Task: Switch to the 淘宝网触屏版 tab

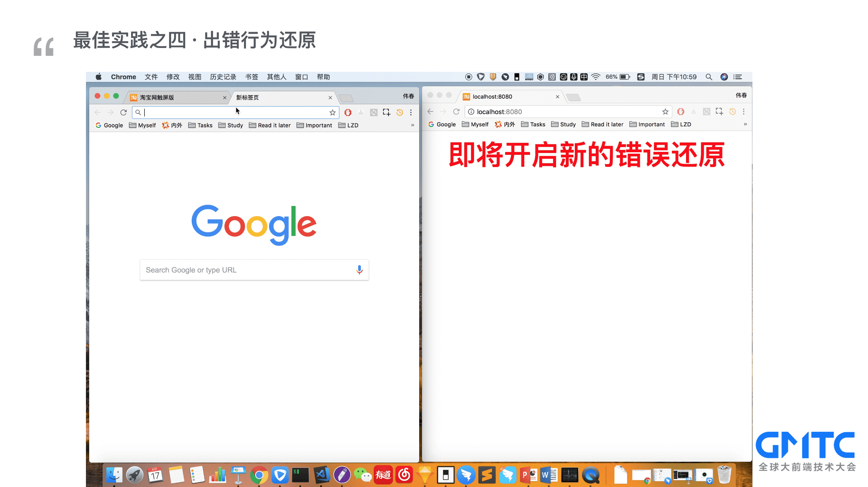Action: pyautogui.click(x=177, y=97)
